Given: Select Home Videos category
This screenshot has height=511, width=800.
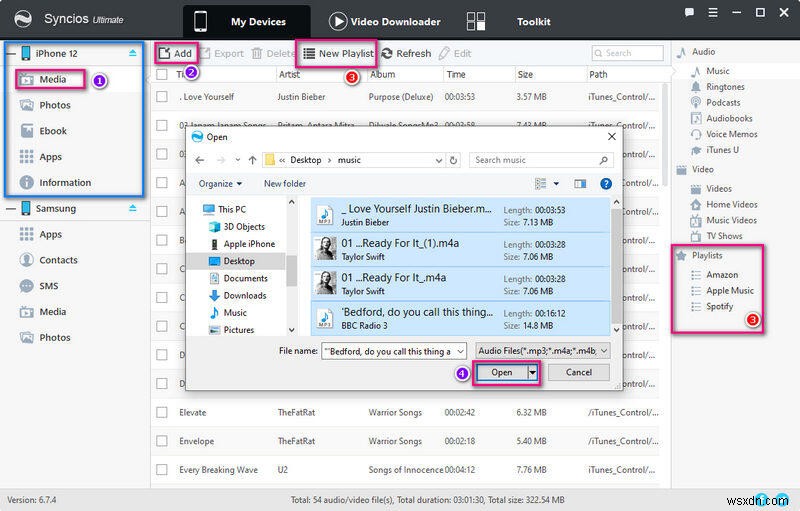Looking at the screenshot, I should 731,205.
